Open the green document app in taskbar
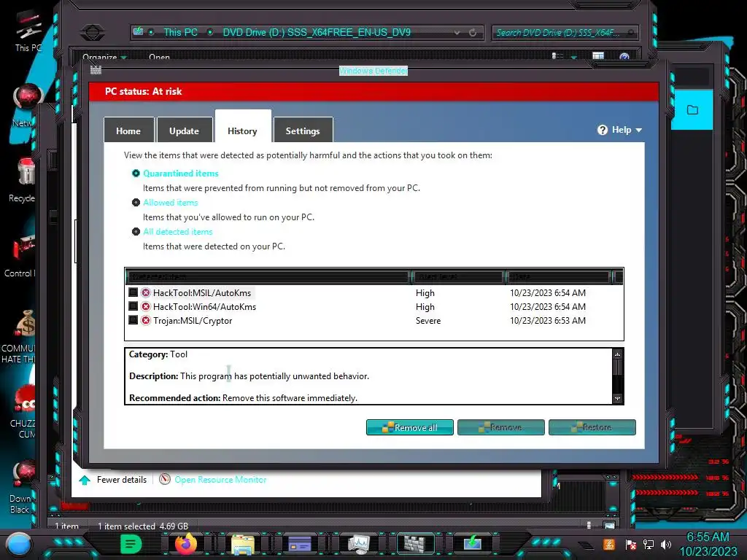The height and width of the screenshot is (560, 747). 131,543
